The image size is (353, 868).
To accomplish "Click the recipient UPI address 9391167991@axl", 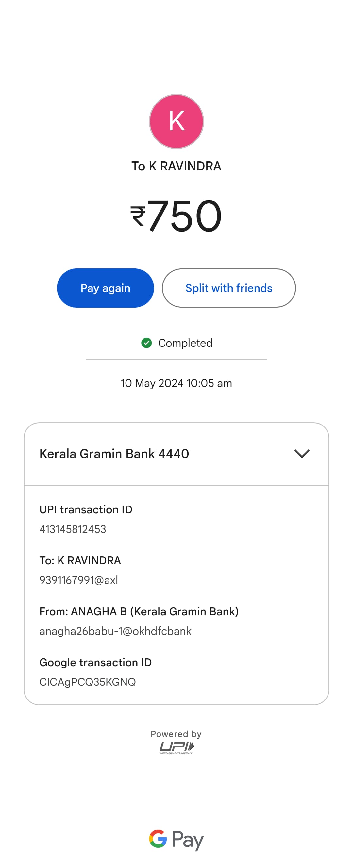I will point(78,580).
